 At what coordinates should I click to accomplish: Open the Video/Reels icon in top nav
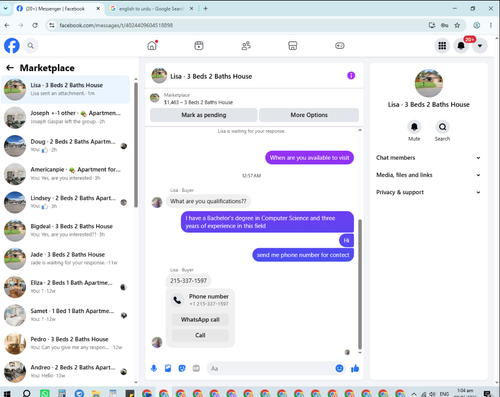[199, 45]
